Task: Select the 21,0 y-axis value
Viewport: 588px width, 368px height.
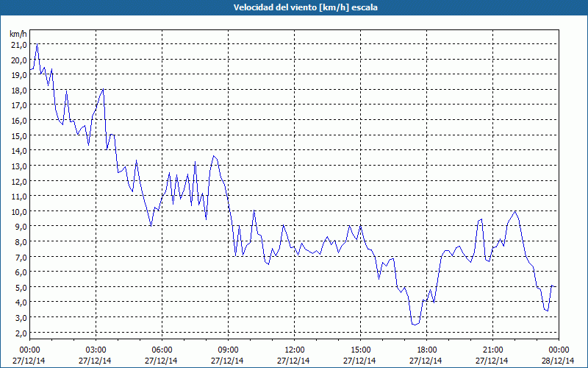Action: (20, 45)
